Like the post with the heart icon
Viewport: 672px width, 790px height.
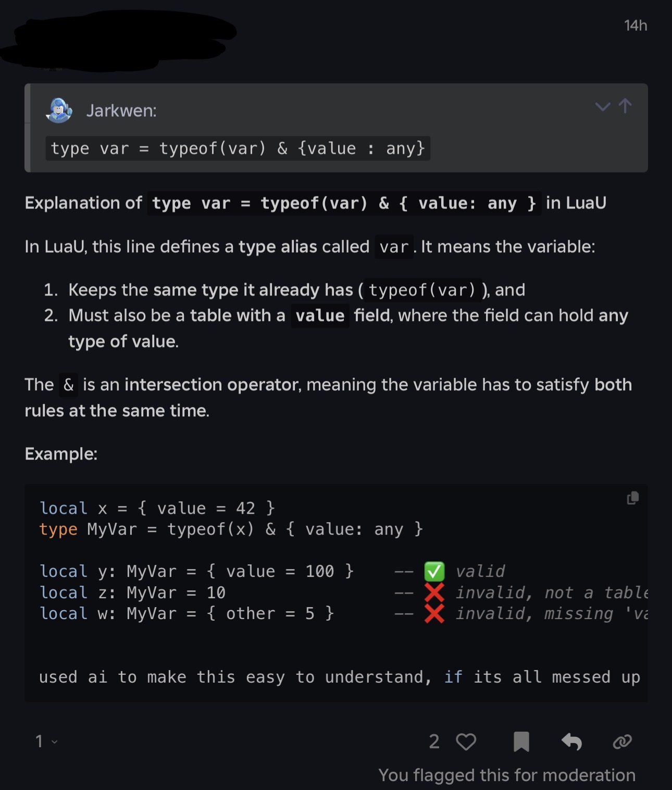pos(466,742)
